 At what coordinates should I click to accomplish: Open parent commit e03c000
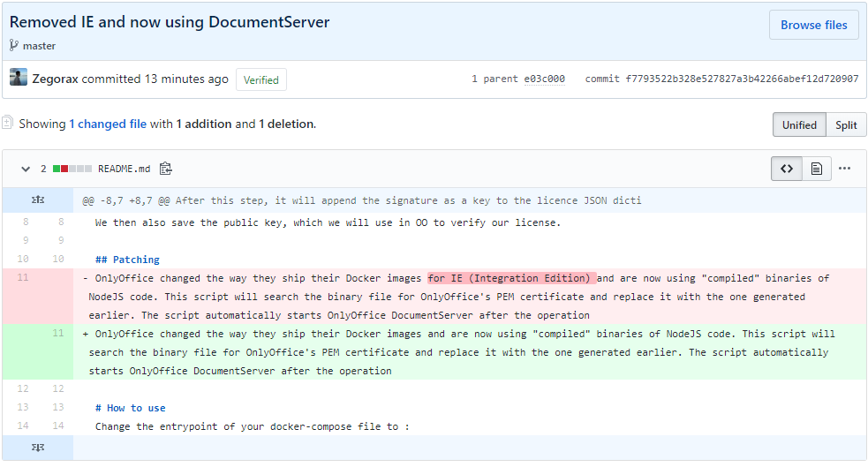544,79
